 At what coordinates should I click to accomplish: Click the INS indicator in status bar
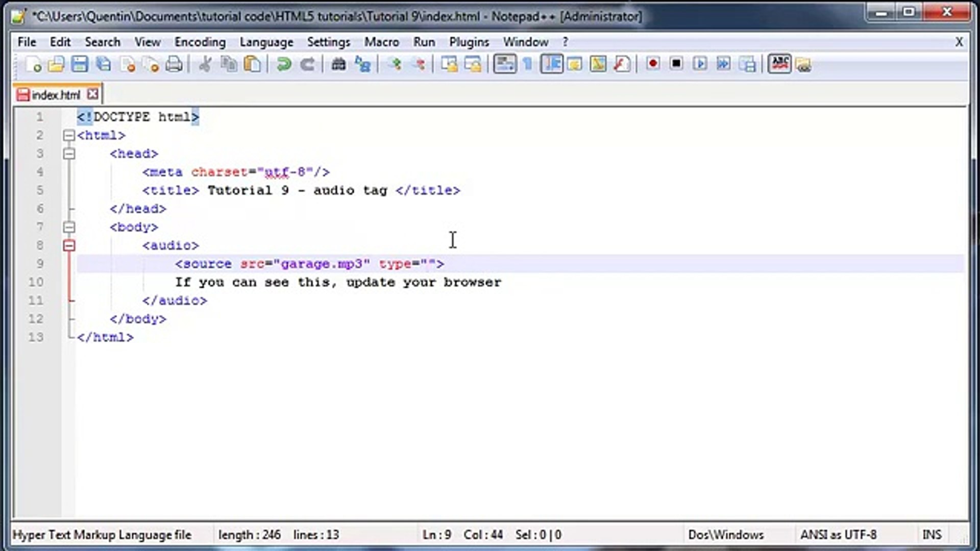[932, 535]
